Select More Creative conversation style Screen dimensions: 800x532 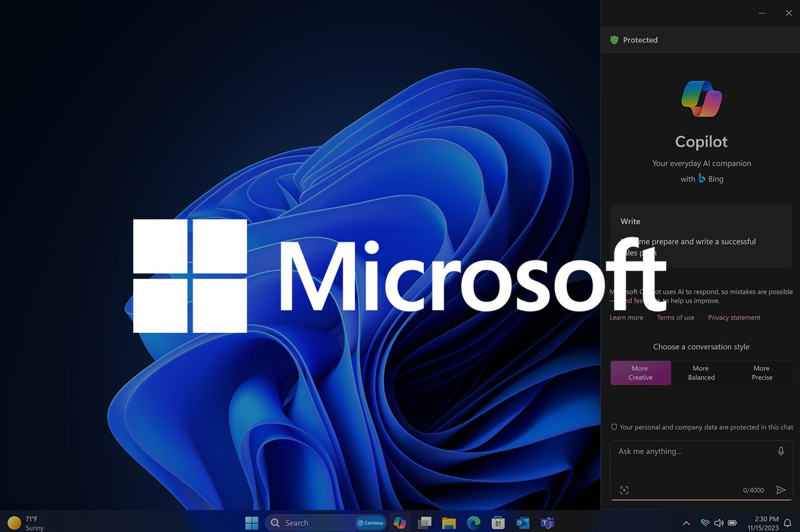pyautogui.click(x=641, y=373)
